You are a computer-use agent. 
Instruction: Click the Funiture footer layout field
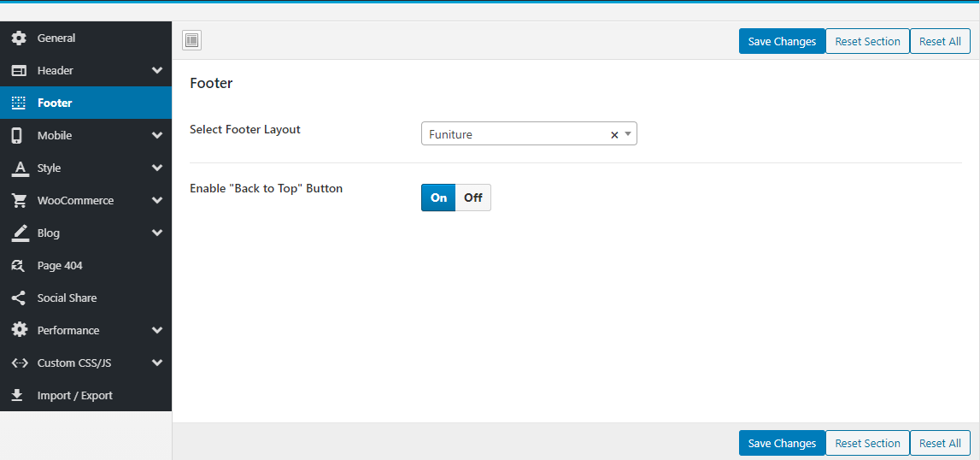529,134
